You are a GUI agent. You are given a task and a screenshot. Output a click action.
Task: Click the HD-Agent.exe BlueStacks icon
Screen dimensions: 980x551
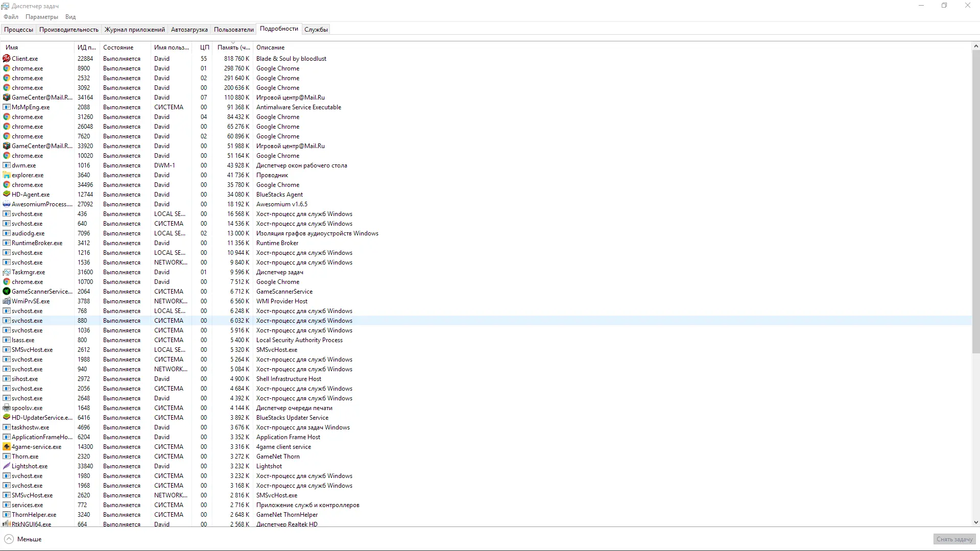click(7, 195)
